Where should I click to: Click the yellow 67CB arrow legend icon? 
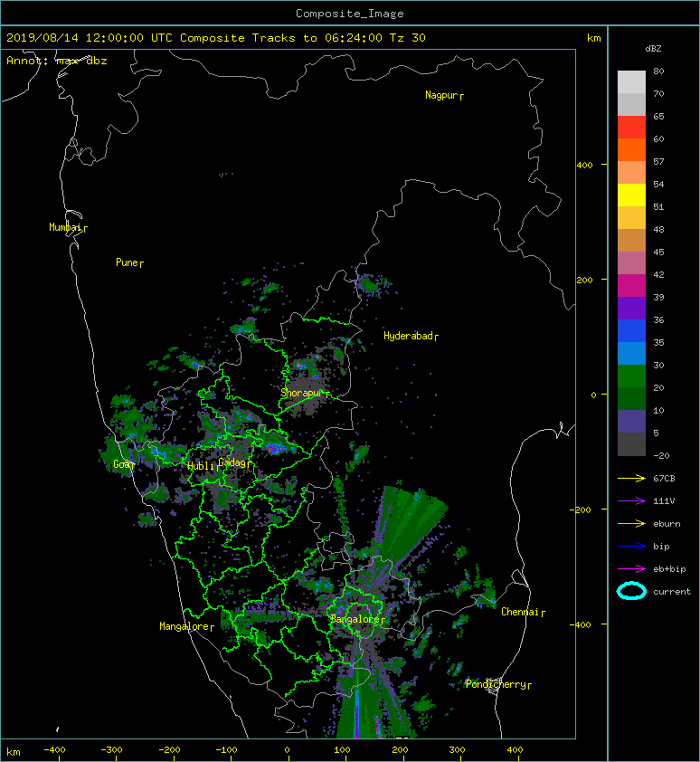pyautogui.click(x=631, y=478)
